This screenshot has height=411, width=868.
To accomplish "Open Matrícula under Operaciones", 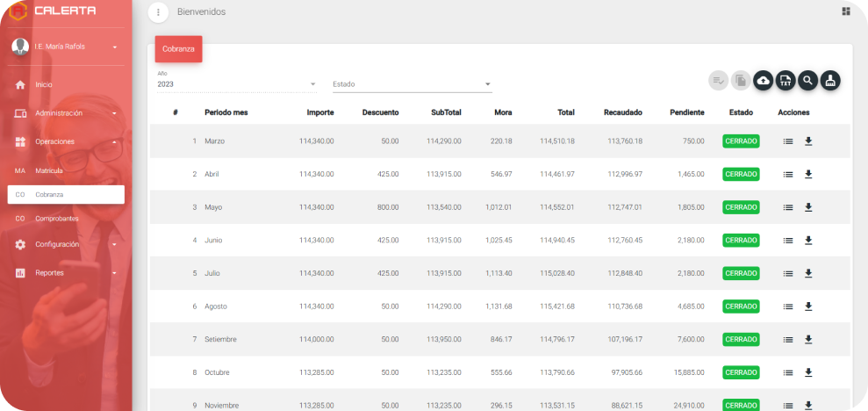I will [49, 170].
